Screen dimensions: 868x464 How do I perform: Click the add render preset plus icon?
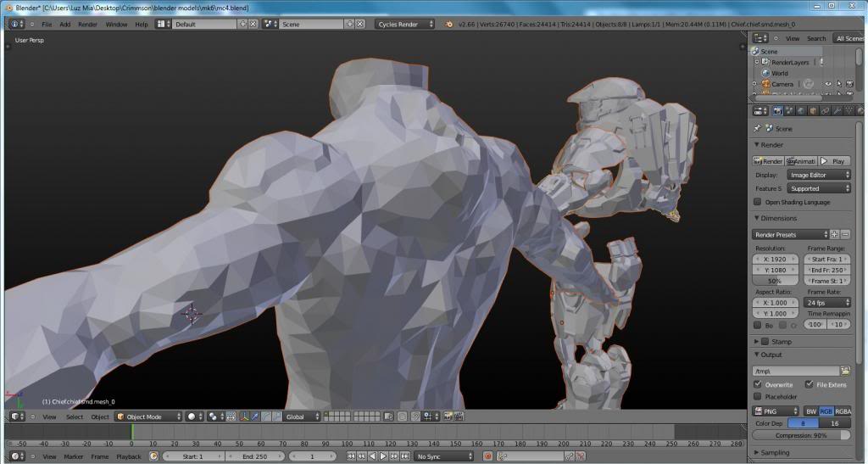(834, 234)
